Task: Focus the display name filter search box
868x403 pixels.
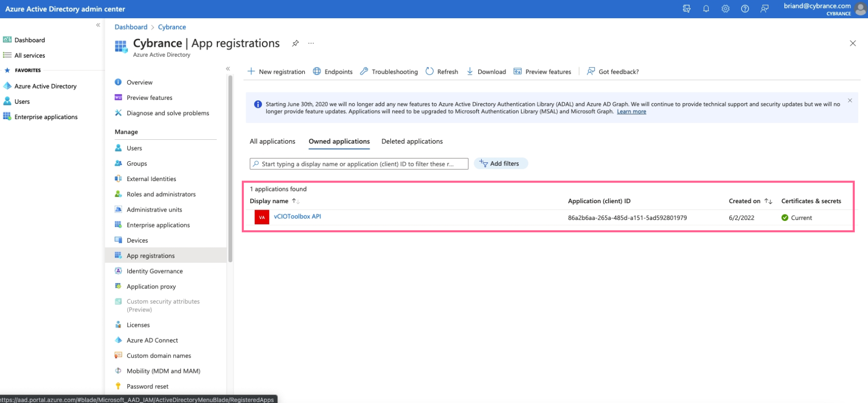Action: (359, 164)
